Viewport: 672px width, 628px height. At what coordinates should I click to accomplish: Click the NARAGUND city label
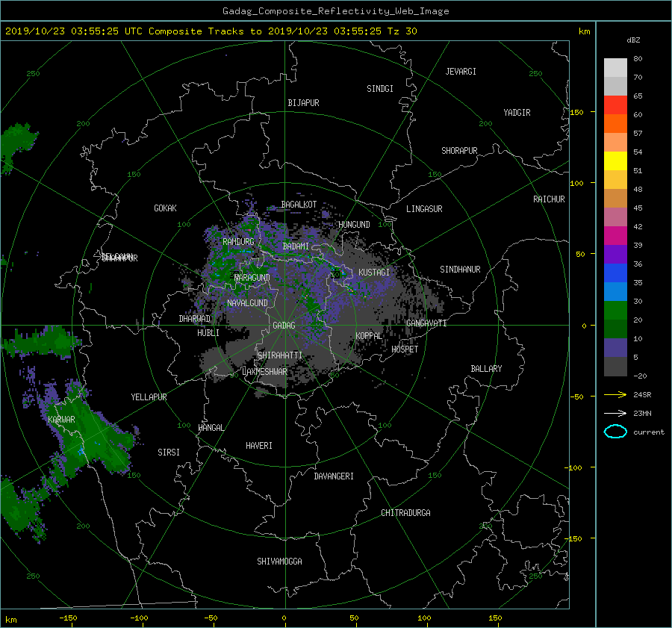[x=252, y=278]
